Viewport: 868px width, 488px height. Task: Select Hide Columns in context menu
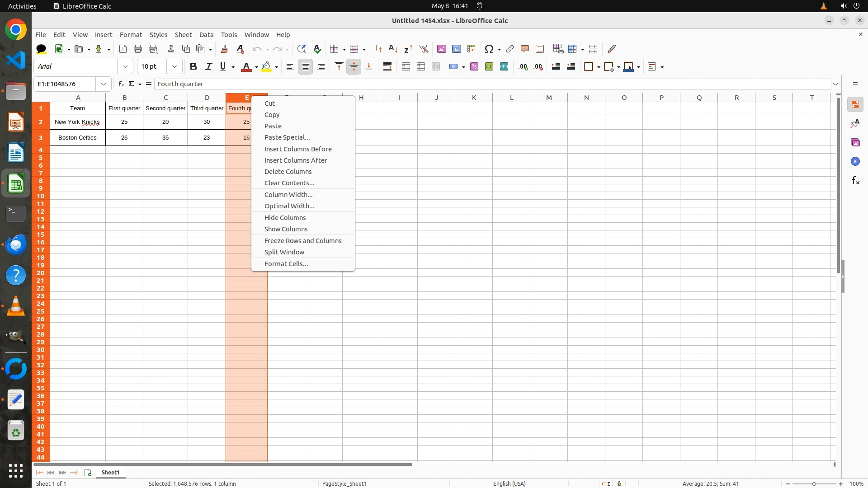tap(285, 218)
